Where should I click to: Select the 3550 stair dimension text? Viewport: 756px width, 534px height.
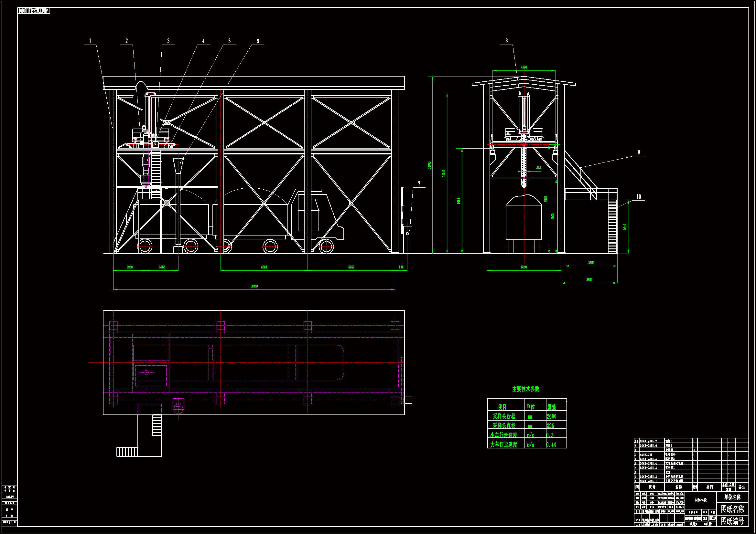[589, 280]
